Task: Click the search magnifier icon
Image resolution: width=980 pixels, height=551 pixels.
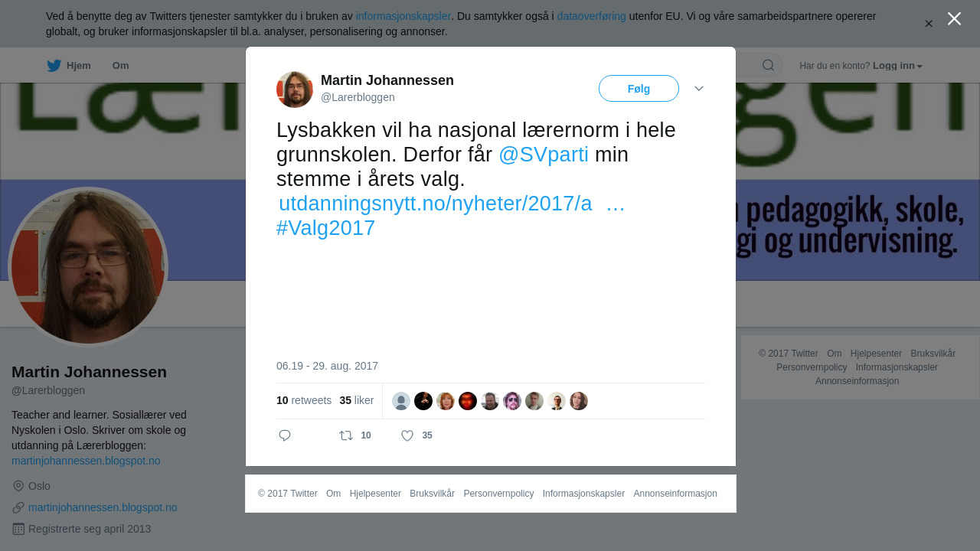Action: pos(768,65)
